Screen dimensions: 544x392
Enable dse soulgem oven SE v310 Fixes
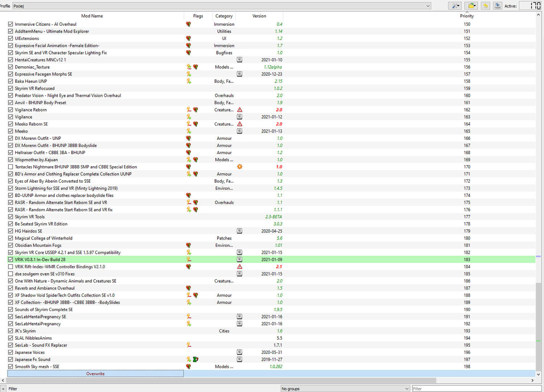tap(11, 274)
